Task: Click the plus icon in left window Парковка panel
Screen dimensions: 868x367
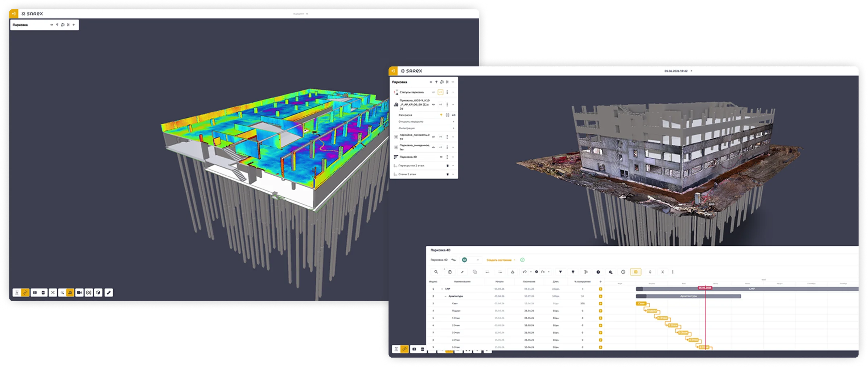Action: pyautogui.click(x=74, y=25)
